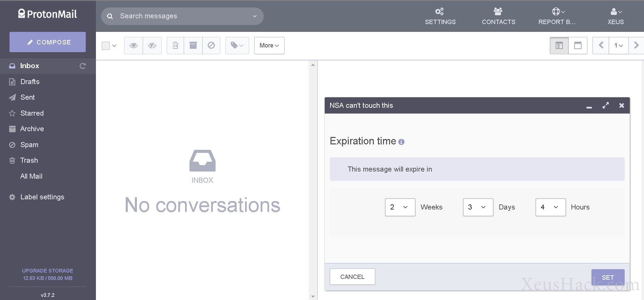Go to previous page arrow
Image resolution: width=644 pixels, height=300 pixels.
click(x=601, y=45)
